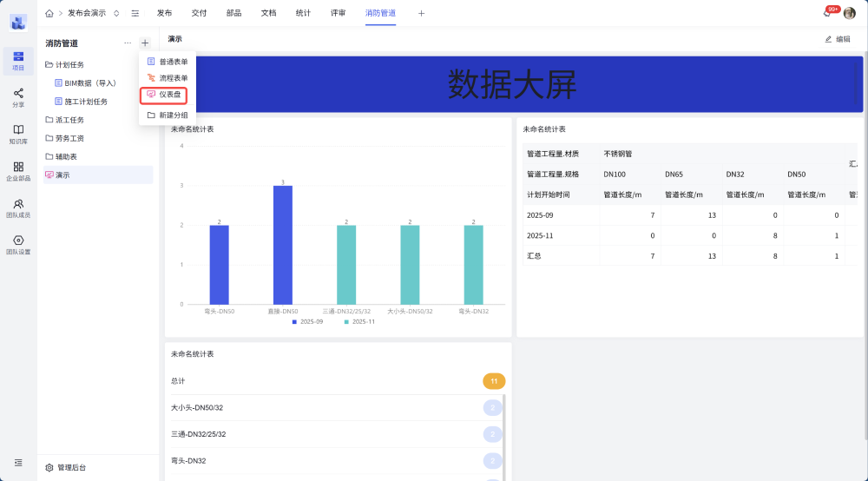
Task: Click the user avatar at top right
Action: [x=849, y=13]
